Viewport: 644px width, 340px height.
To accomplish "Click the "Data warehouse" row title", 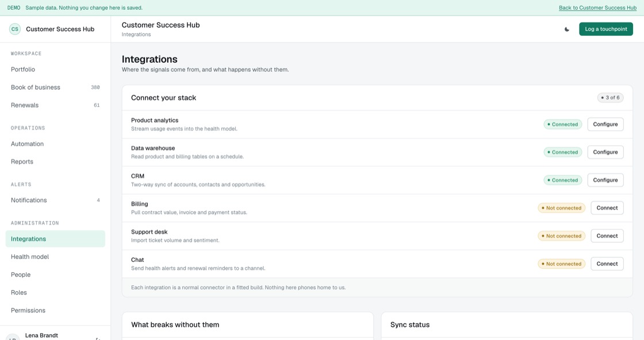I will coord(153,148).
